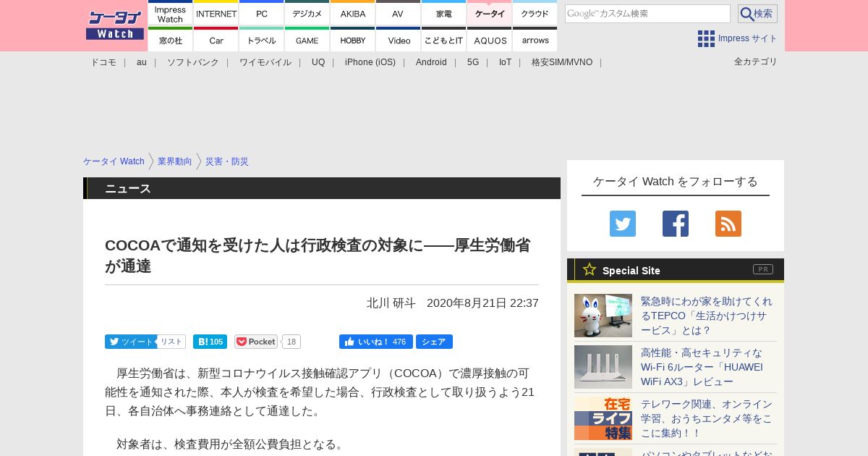The image size is (868, 456).
Task: Click author name 北川 研斗
Action: click(x=391, y=303)
